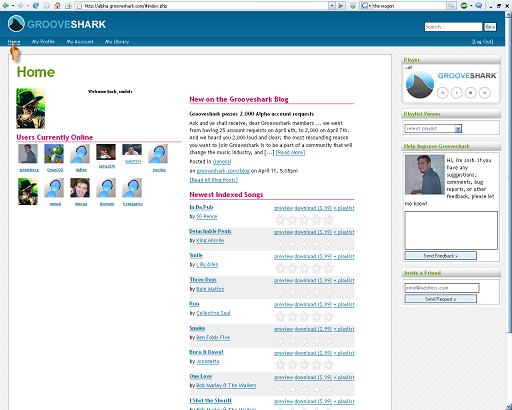Image resolution: width=512 pixels, height=410 pixels.
Task: Add Smoke to playlist
Action: pos(344,329)
